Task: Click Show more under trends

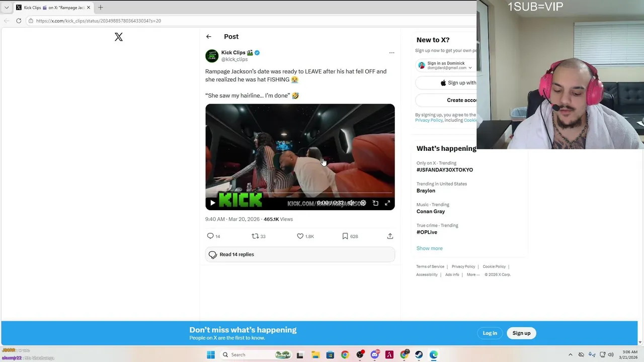Action: coord(429,248)
